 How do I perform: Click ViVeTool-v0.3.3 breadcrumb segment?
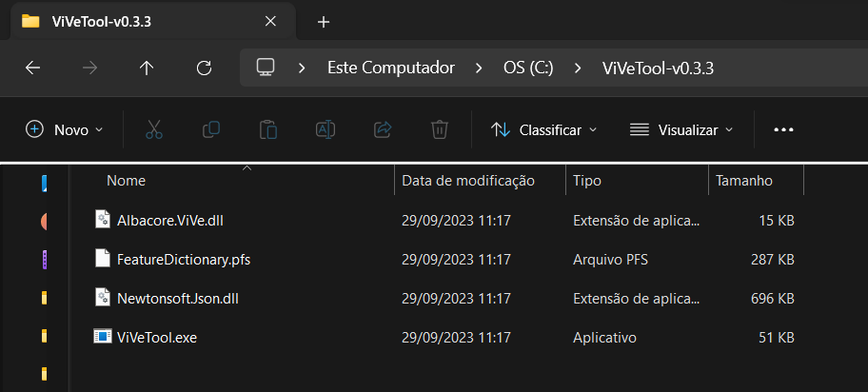pos(658,69)
